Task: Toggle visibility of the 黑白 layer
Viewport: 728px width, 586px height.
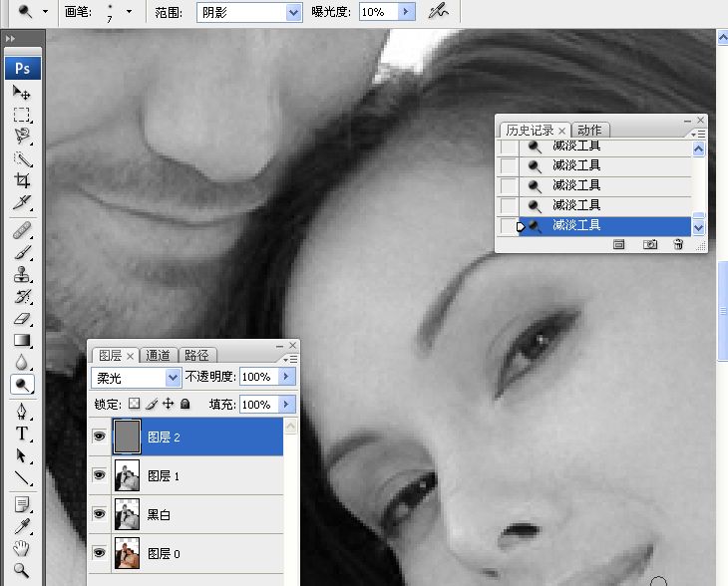Action: coord(99,514)
